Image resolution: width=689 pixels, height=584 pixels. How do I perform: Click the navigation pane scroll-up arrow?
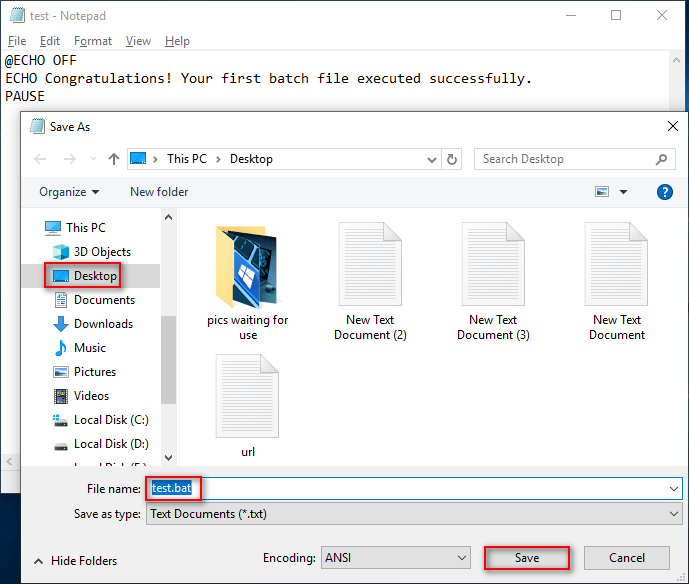[168, 217]
